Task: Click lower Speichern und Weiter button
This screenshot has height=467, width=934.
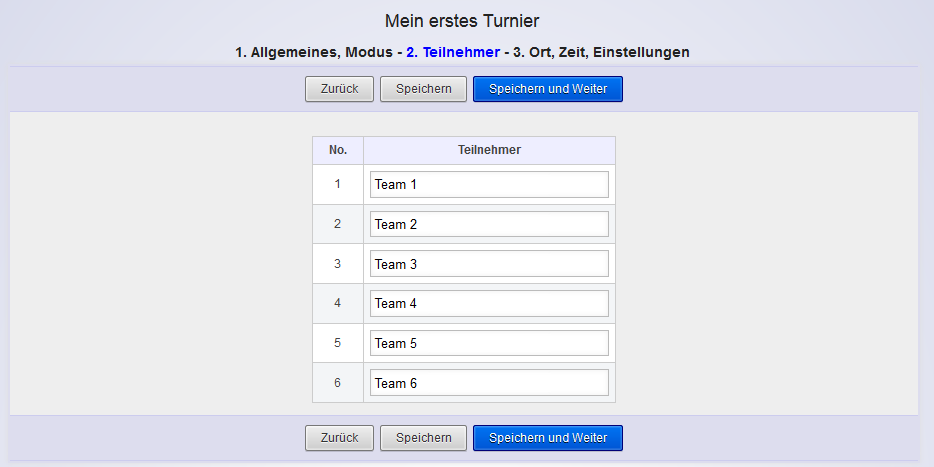Action: coord(547,438)
